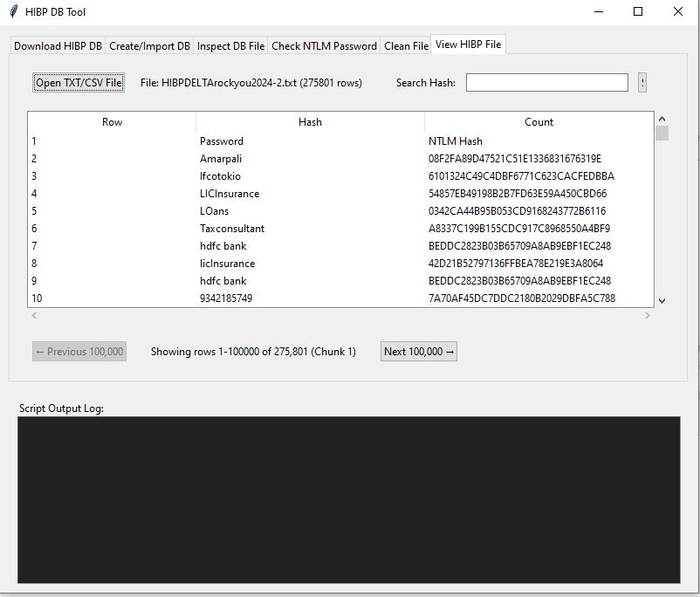
Task: Click inside the Search Hash input field
Action: (546, 83)
